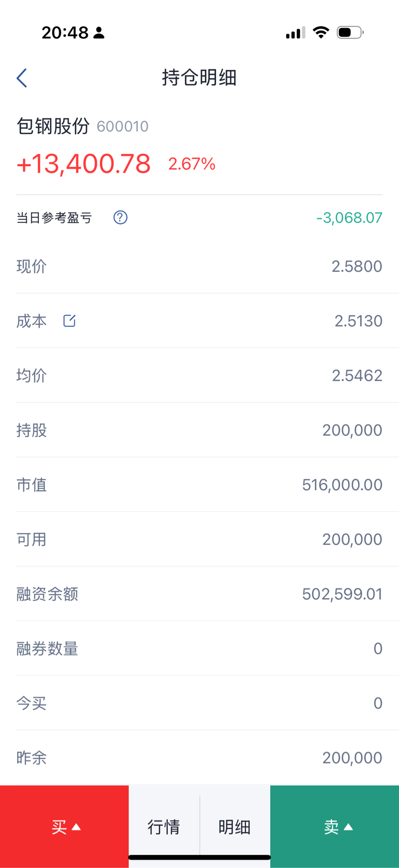The height and width of the screenshot is (868, 399).
Task: Tap the stock name 包钢股份
Action: coord(53,126)
